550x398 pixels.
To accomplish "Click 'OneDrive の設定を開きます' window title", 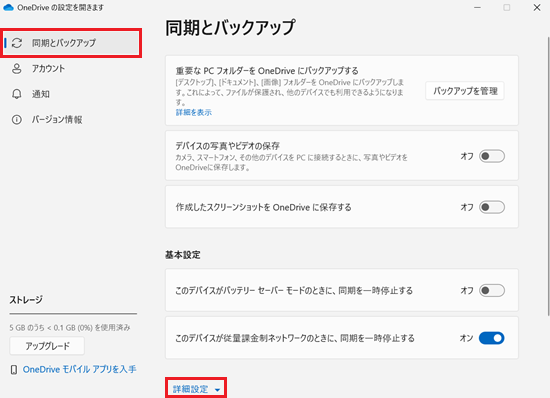I will tap(60, 7).
